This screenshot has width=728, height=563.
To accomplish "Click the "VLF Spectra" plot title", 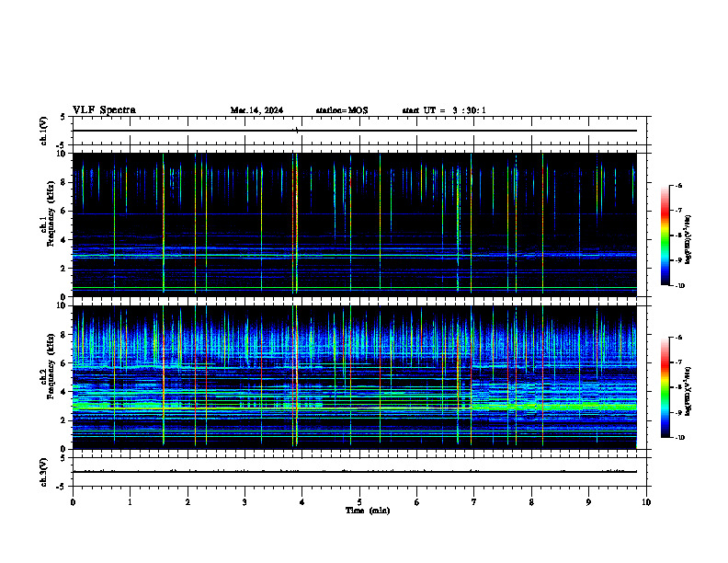I will [104, 110].
